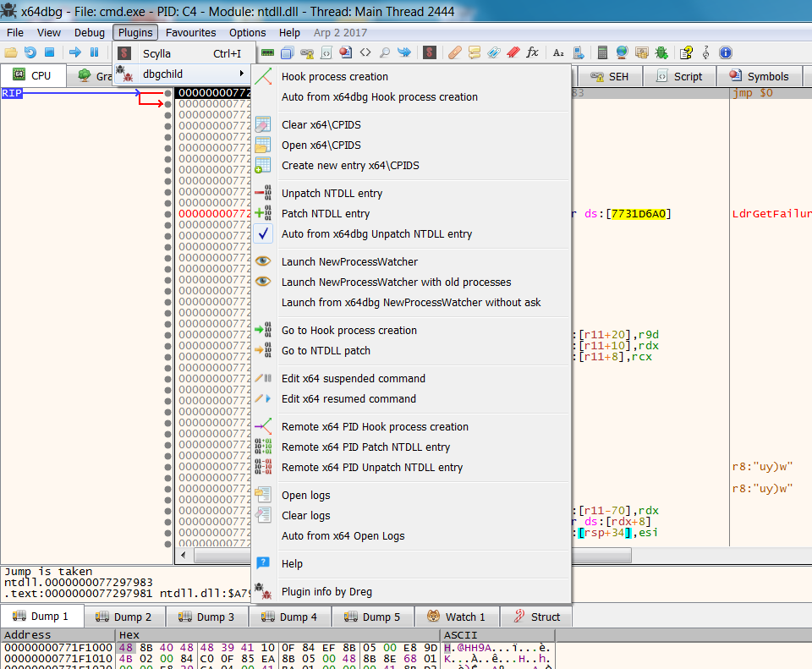
Task: Click the highlighted address 7731D6A0
Action: 639,214
